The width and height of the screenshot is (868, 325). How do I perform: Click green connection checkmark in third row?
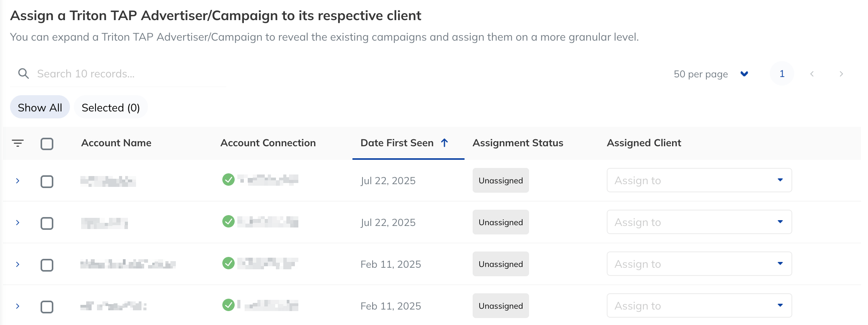click(228, 263)
